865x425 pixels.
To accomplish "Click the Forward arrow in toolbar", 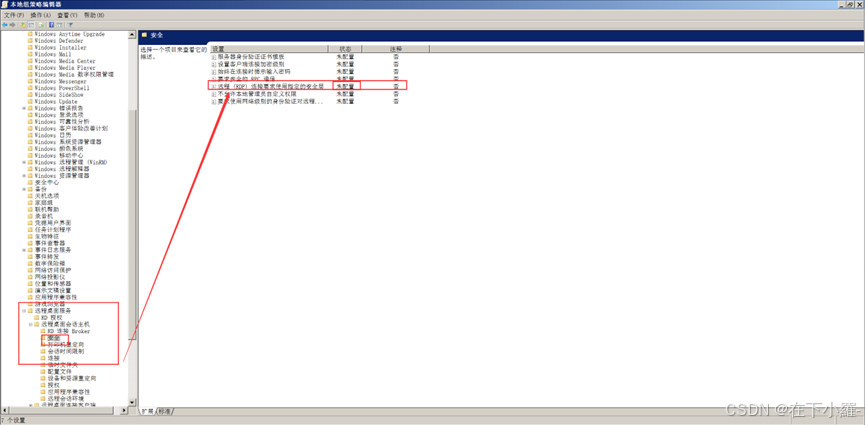I will click(x=12, y=25).
